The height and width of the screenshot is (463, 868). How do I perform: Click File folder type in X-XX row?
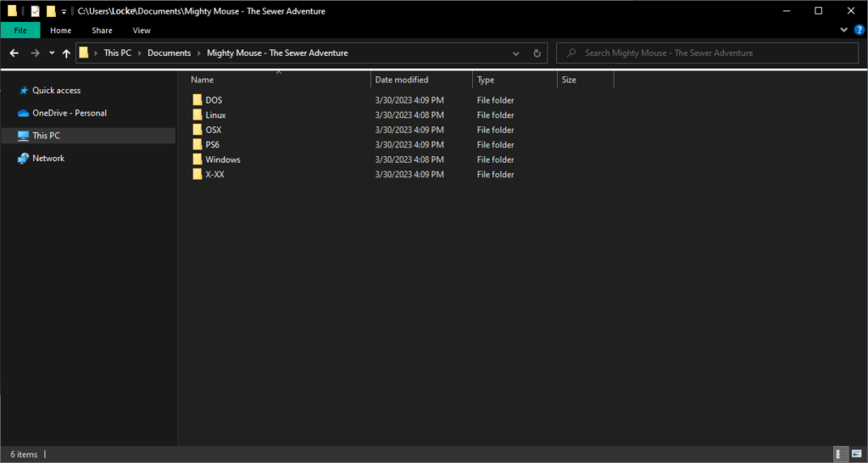pyautogui.click(x=495, y=175)
